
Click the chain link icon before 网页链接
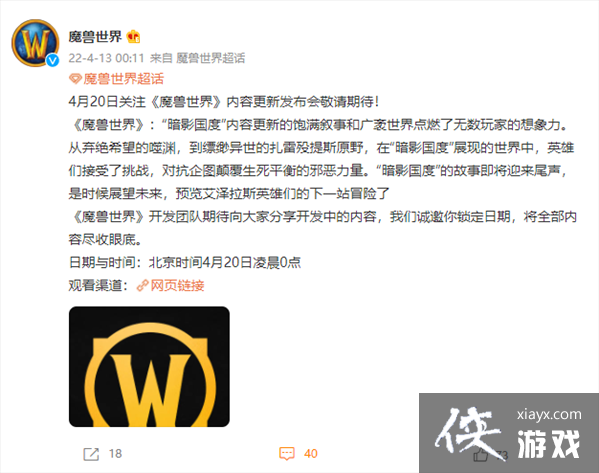(x=142, y=285)
